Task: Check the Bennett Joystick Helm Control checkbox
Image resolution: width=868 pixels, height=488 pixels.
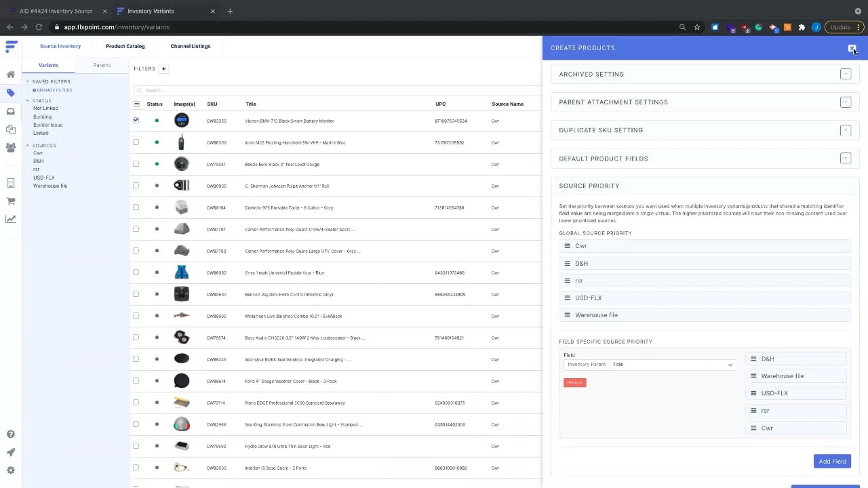Action: pos(136,294)
